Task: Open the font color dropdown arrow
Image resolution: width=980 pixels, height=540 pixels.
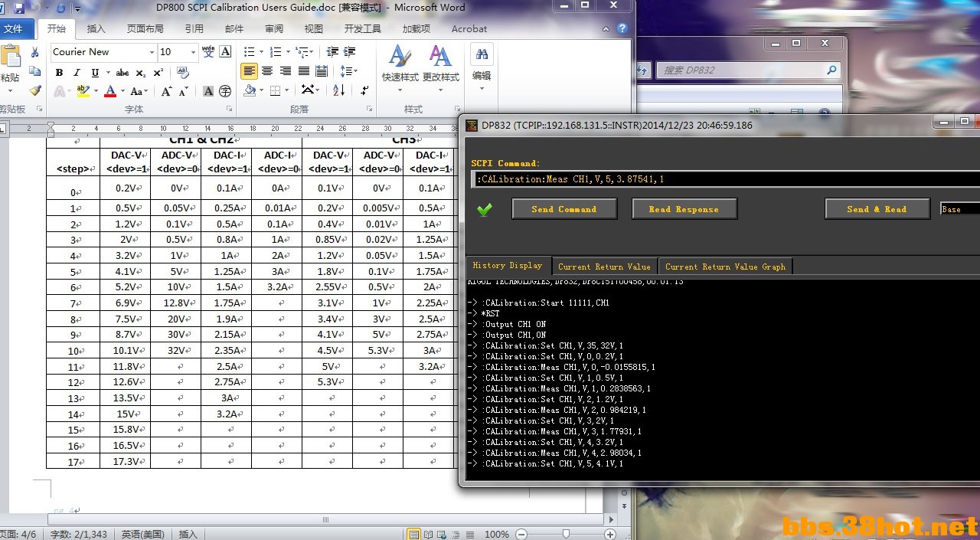Action: coord(121,92)
